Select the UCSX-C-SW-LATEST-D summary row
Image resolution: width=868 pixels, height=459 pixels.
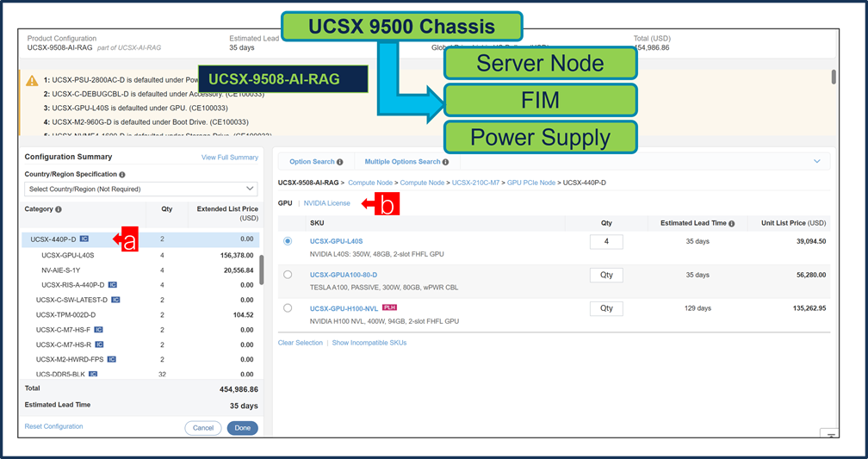140,300
